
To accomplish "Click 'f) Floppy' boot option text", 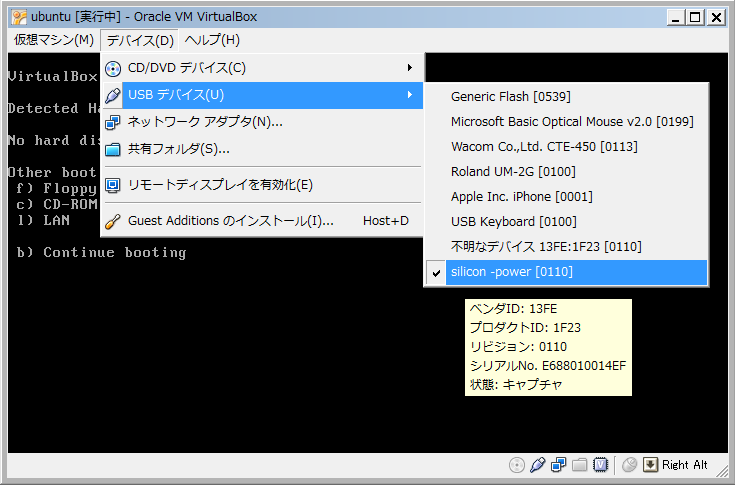I will click(x=57, y=188).
